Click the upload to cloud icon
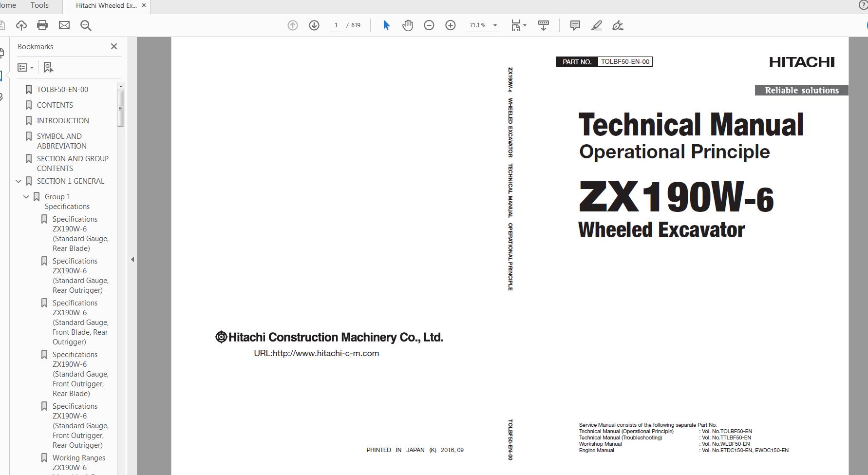Image resolution: width=868 pixels, height=475 pixels. [x=21, y=25]
